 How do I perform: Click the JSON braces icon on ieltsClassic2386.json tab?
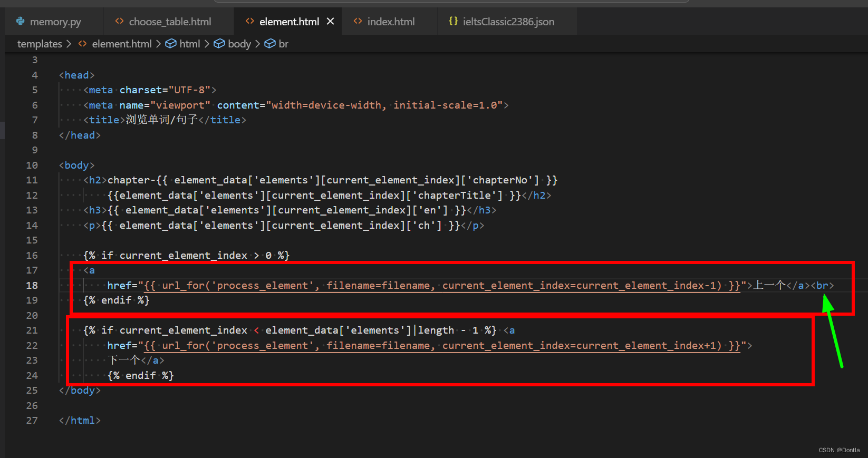tap(453, 21)
